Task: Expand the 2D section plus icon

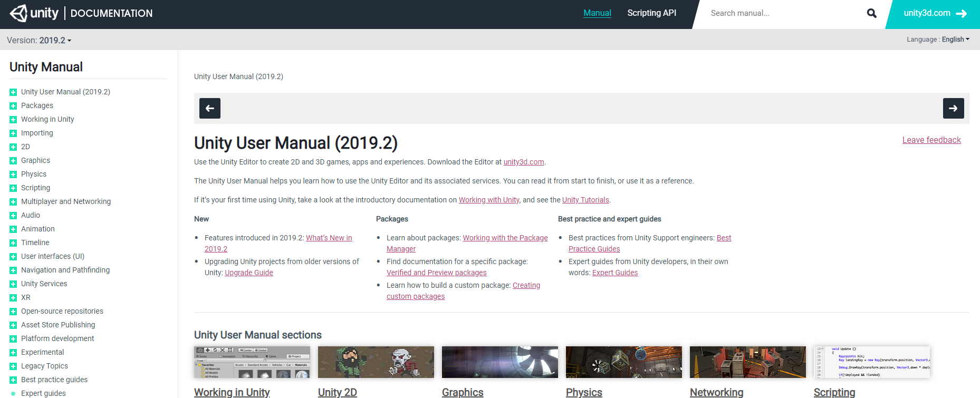Action: [x=13, y=147]
